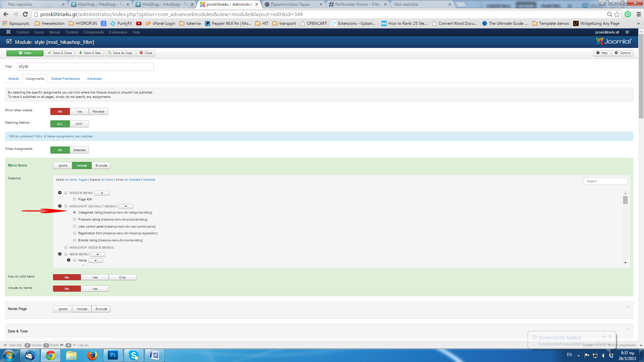644x362 pixels.
Task: Bookmark the page with the star icon
Action: 617,14
